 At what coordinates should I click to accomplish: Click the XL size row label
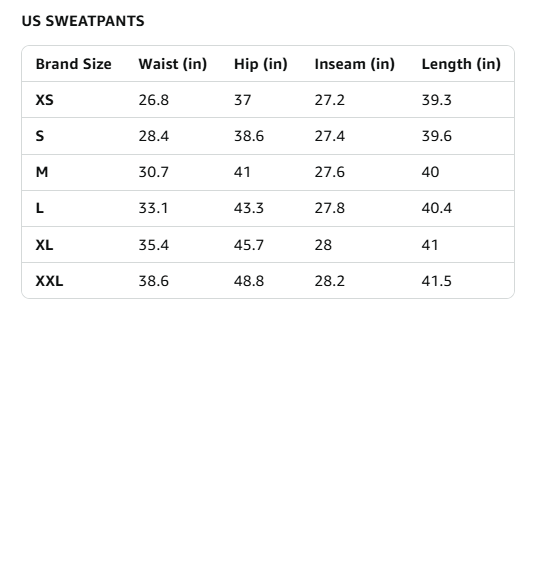(x=44, y=245)
